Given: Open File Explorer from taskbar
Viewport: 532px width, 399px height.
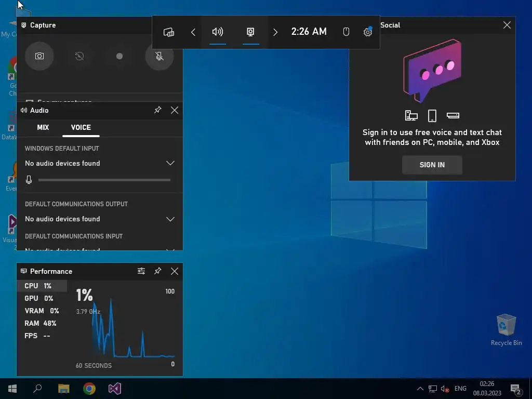Looking at the screenshot, I should point(63,389).
